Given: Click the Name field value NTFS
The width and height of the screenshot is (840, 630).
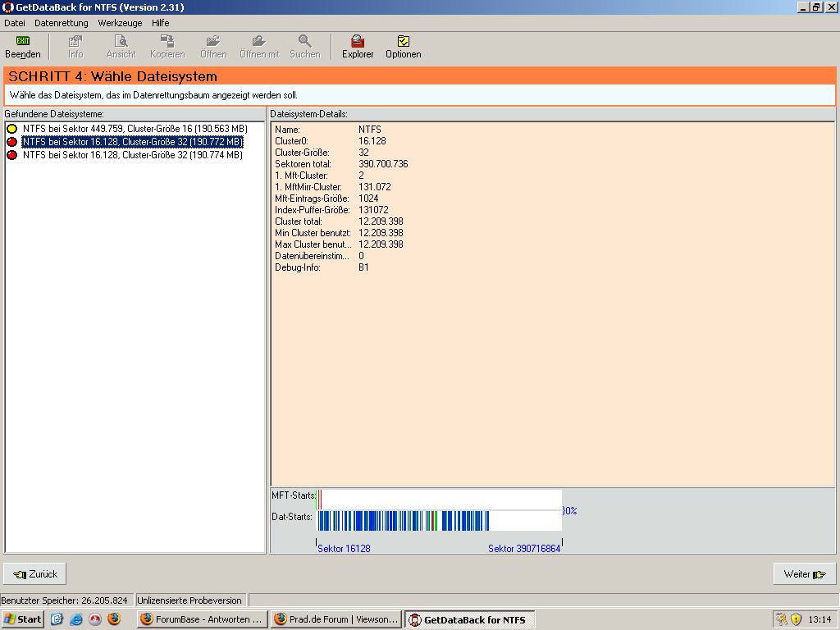Looking at the screenshot, I should (x=370, y=130).
